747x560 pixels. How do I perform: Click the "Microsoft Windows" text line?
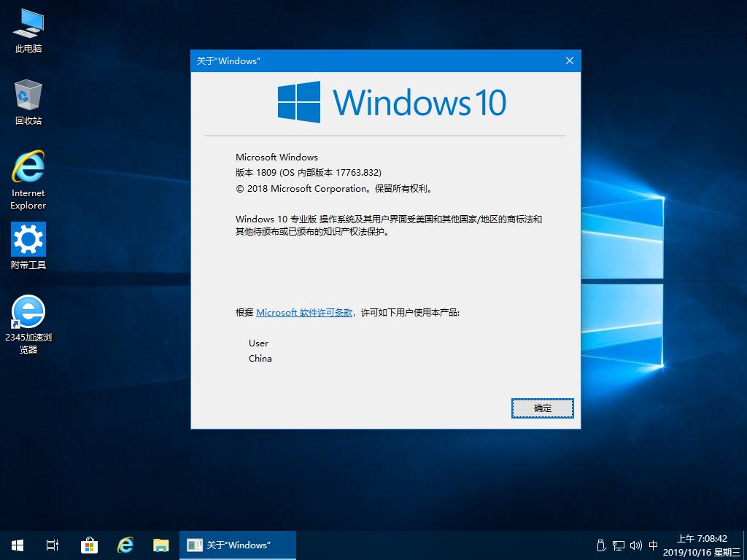(276, 157)
